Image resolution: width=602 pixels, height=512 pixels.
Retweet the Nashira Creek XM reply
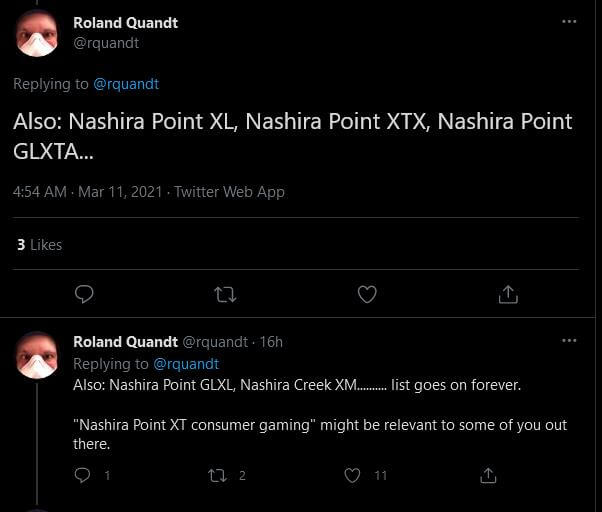[217, 475]
